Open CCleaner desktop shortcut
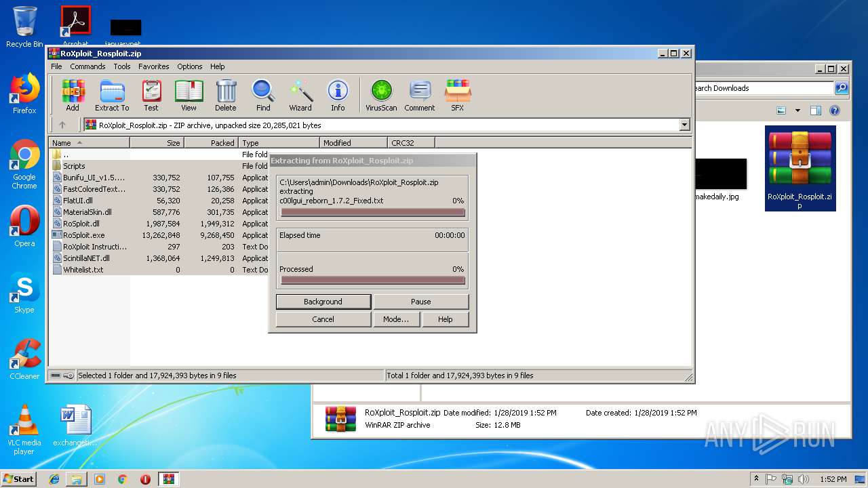The height and width of the screenshot is (488, 868). (24, 359)
